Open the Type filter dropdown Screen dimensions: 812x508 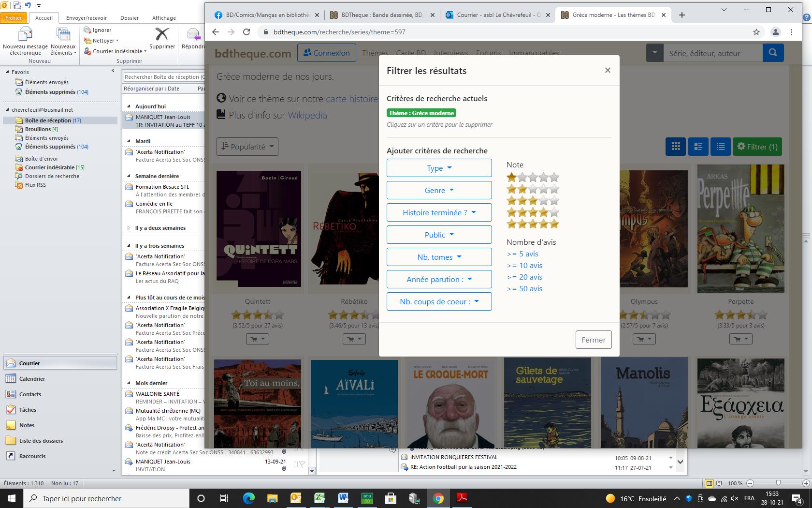439,168
